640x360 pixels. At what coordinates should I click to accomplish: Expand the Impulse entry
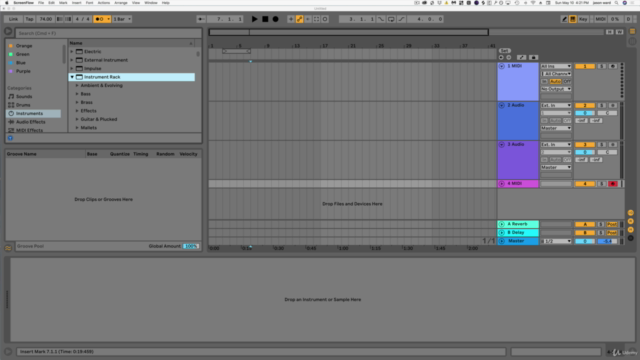pos(72,69)
